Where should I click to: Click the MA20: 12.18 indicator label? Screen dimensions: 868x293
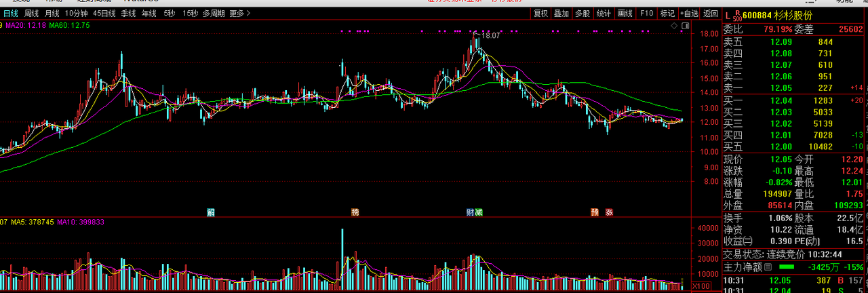coord(26,26)
